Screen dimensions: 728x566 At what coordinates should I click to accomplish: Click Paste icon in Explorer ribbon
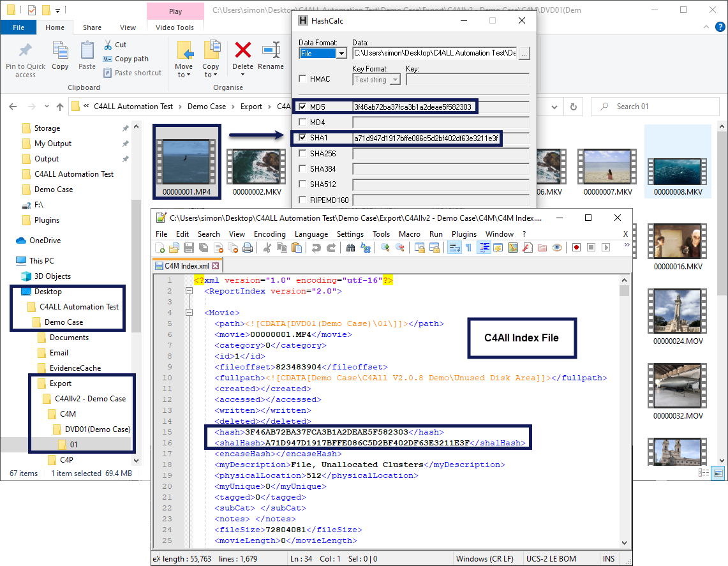87,50
